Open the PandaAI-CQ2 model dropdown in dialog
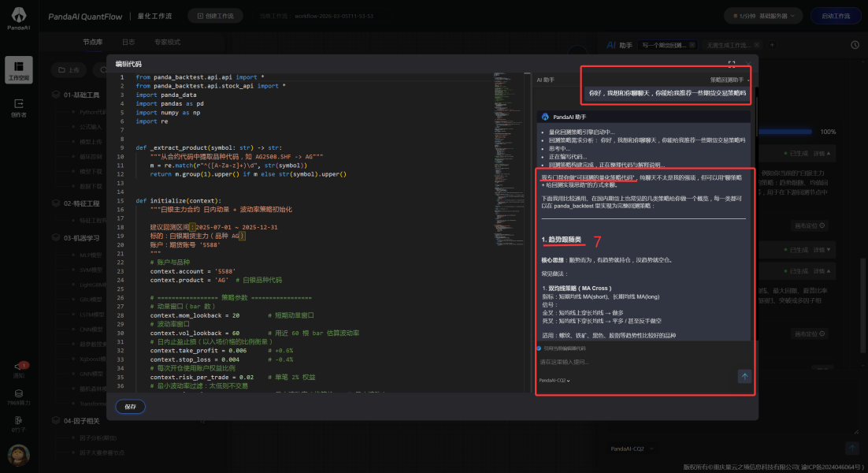 coord(555,381)
